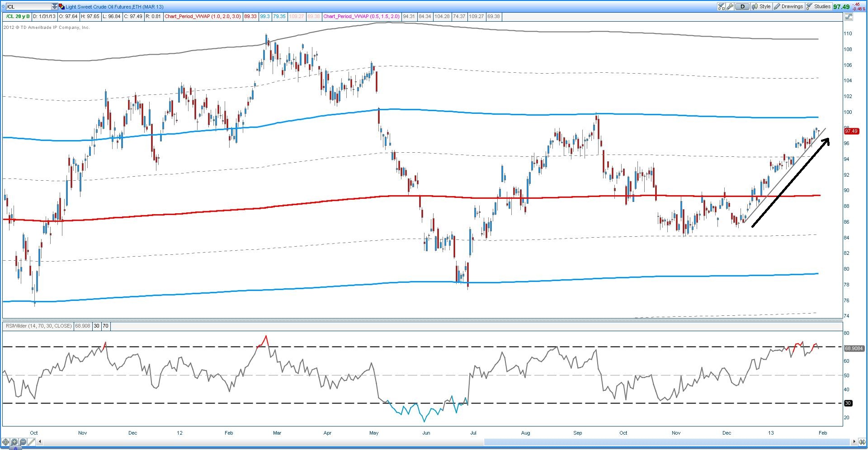Click the VWAP value 89.33 in header
Image resolution: width=868 pixels, height=450 pixels.
click(x=250, y=17)
